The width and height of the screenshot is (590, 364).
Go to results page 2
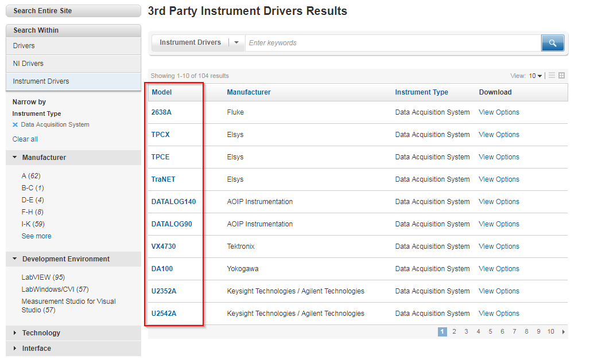point(454,332)
